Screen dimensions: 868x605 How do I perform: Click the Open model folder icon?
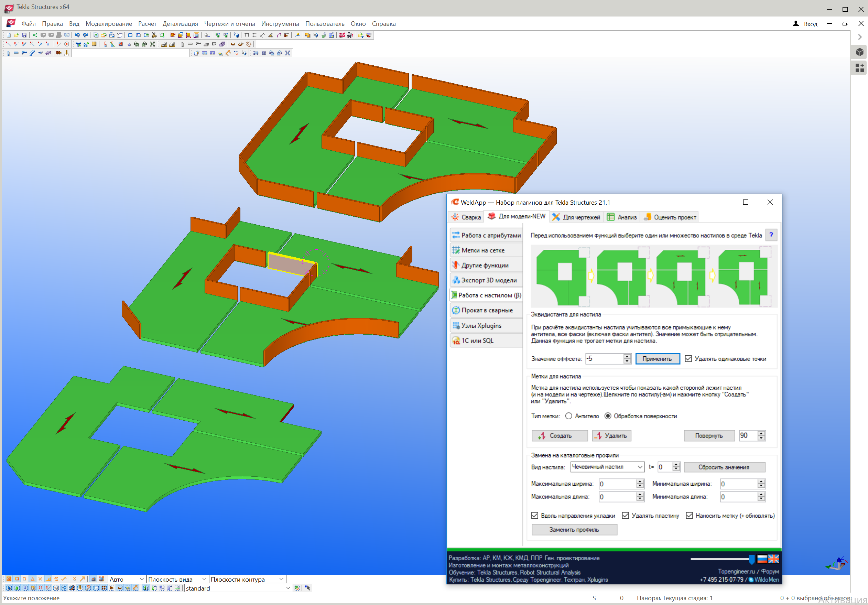coord(16,35)
